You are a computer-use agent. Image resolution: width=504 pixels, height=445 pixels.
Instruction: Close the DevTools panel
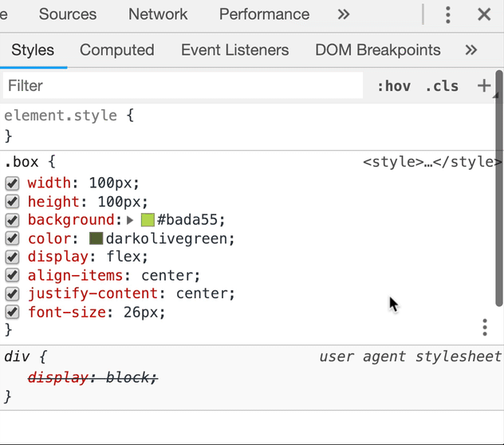484,14
